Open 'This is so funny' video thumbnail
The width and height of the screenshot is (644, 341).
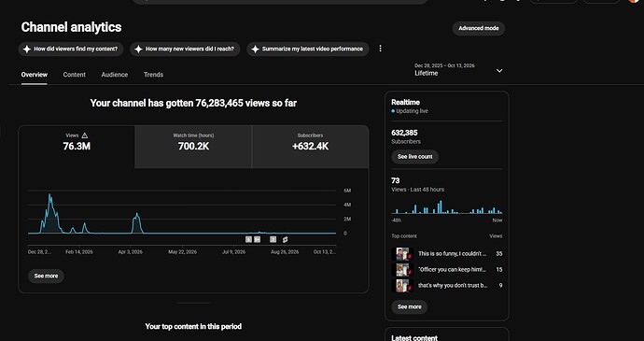click(x=402, y=254)
